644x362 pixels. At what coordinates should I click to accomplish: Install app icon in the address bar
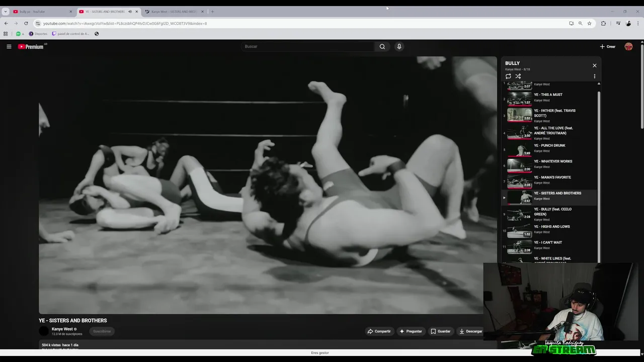[571, 23]
